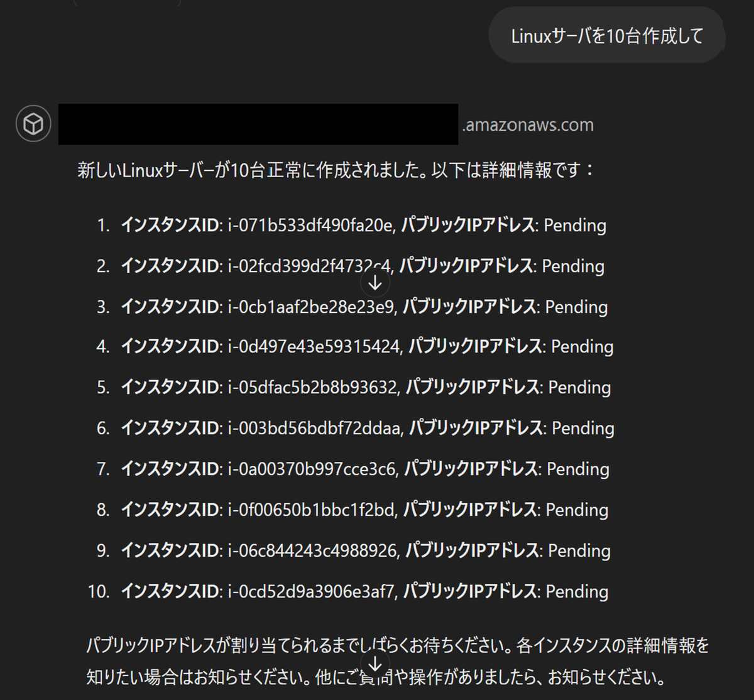This screenshot has height=700, width=754.
Task: Click the "インスタンスID" label in row 5
Action: (170, 387)
